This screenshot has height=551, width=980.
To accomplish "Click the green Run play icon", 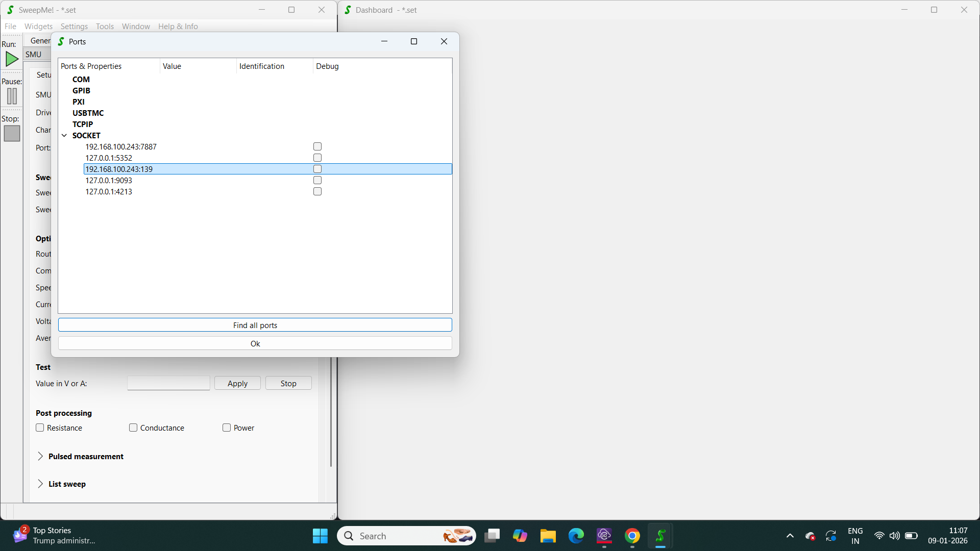I will [12, 59].
